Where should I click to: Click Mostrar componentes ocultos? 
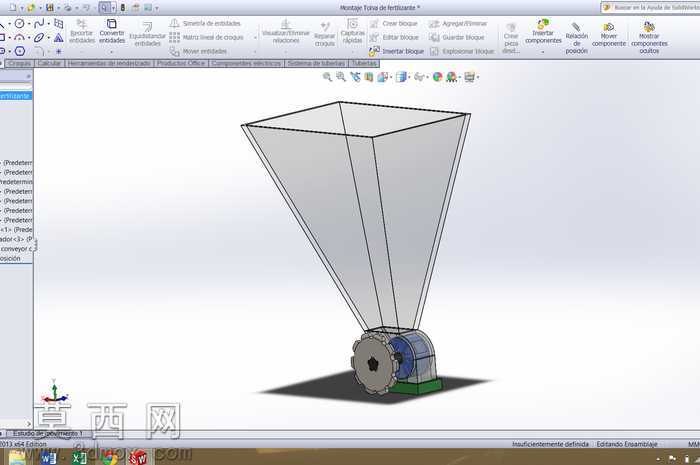[649, 37]
